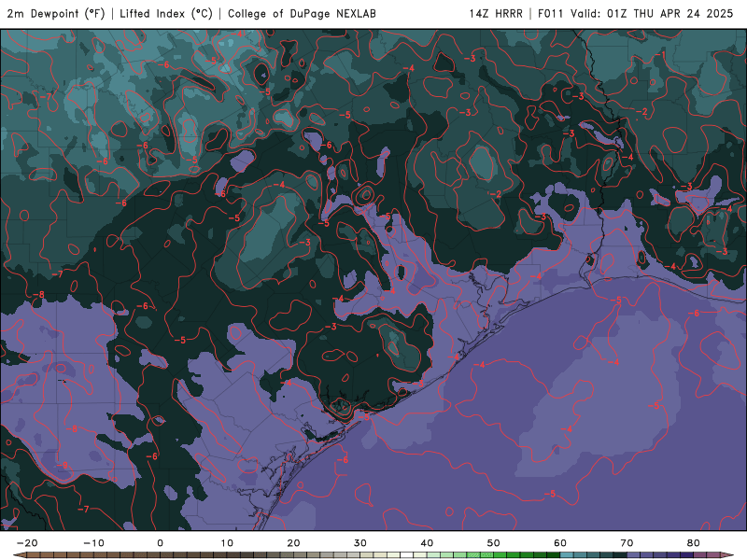Click the right arrow end of the color bar
The width and height of the screenshot is (747, 560).
726,555
